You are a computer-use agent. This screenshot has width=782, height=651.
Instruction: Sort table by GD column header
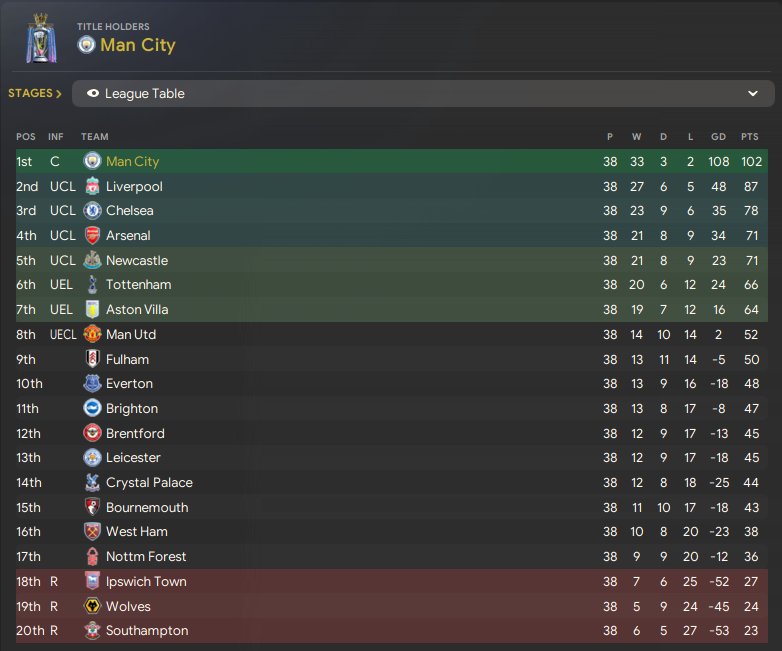(x=718, y=137)
